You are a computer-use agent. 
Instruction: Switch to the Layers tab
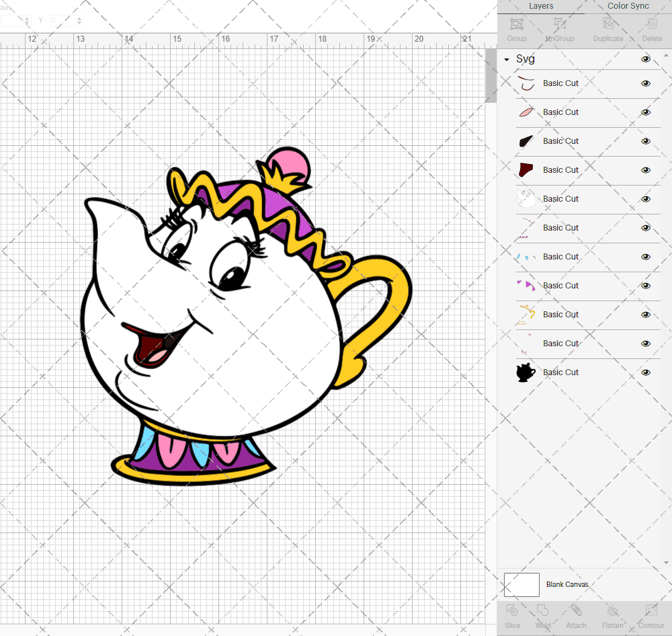tap(541, 6)
